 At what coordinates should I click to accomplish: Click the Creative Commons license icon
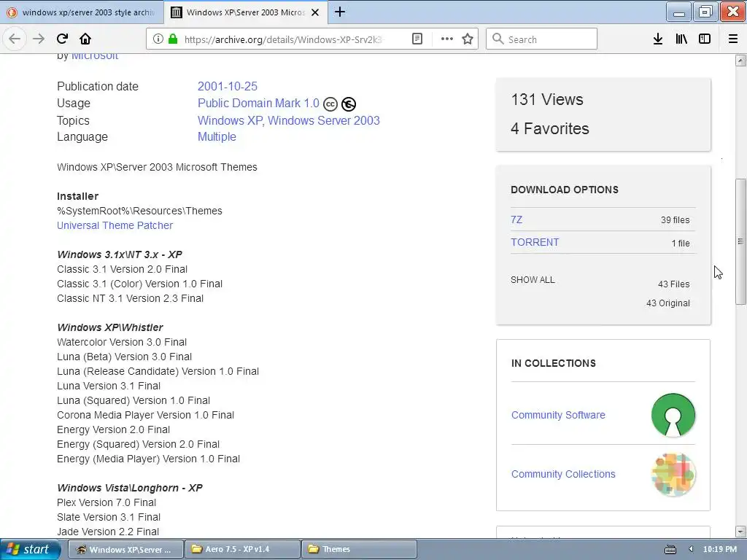(330, 104)
